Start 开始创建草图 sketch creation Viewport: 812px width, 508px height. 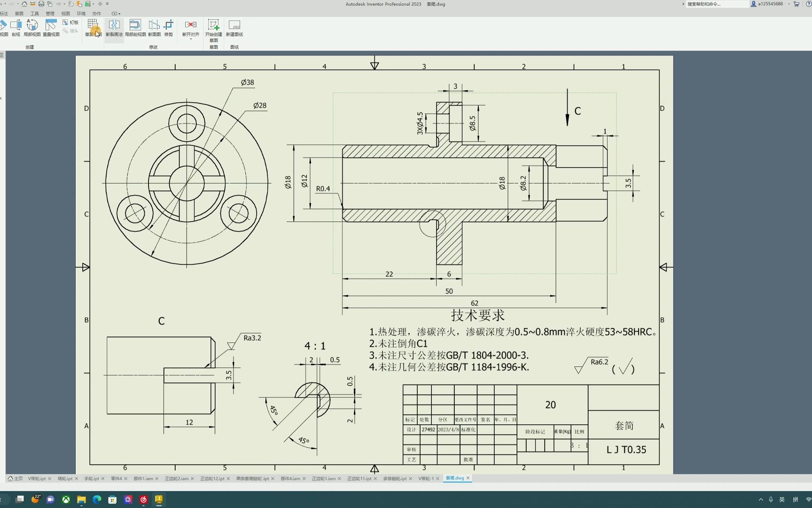pyautogui.click(x=213, y=31)
